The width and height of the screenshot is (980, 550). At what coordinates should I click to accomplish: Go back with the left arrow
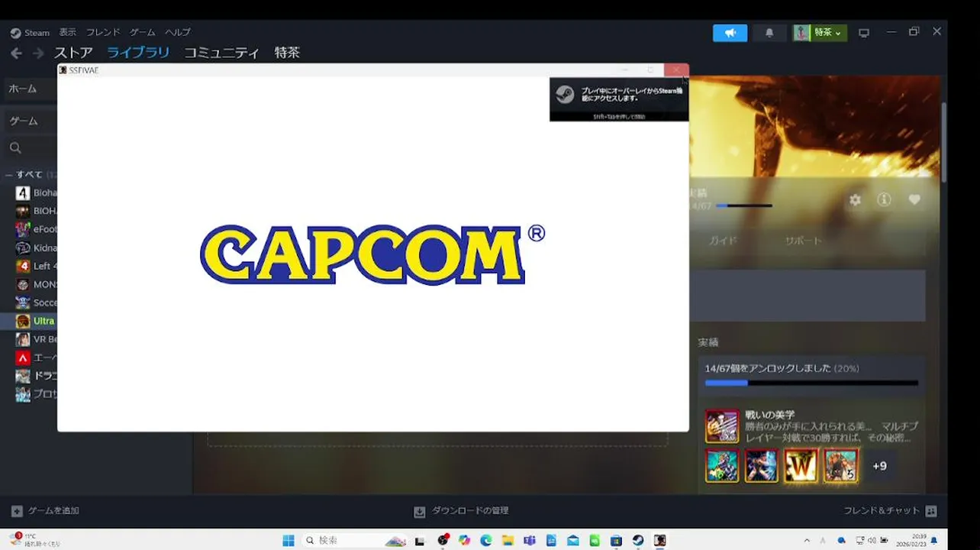point(16,53)
